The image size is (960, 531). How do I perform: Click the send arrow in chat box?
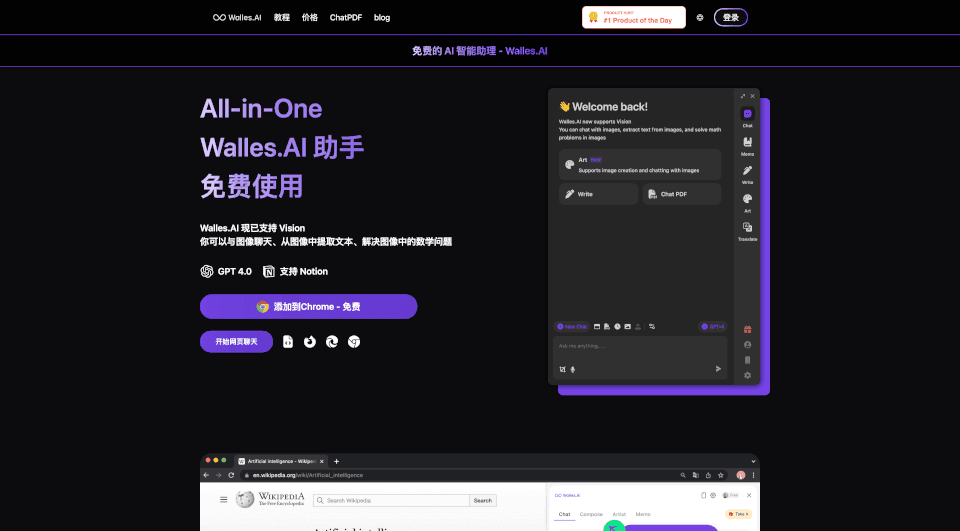click(x=718, y=369)
